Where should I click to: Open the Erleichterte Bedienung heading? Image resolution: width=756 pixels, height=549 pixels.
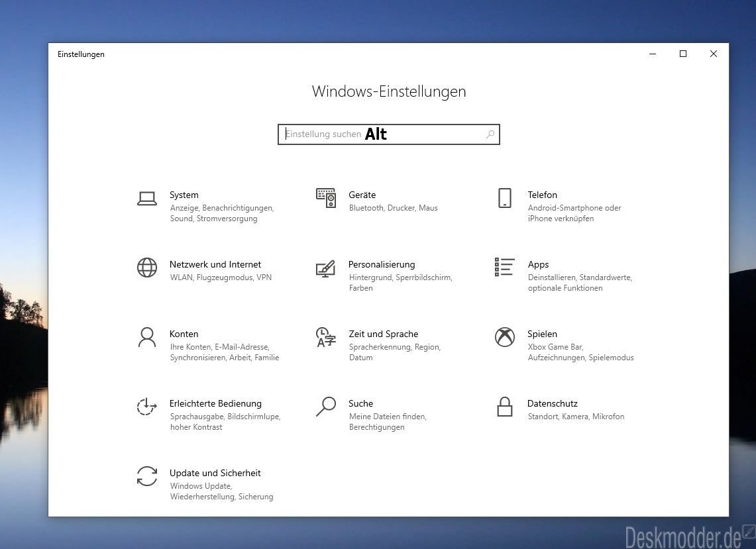pos(215,403)
